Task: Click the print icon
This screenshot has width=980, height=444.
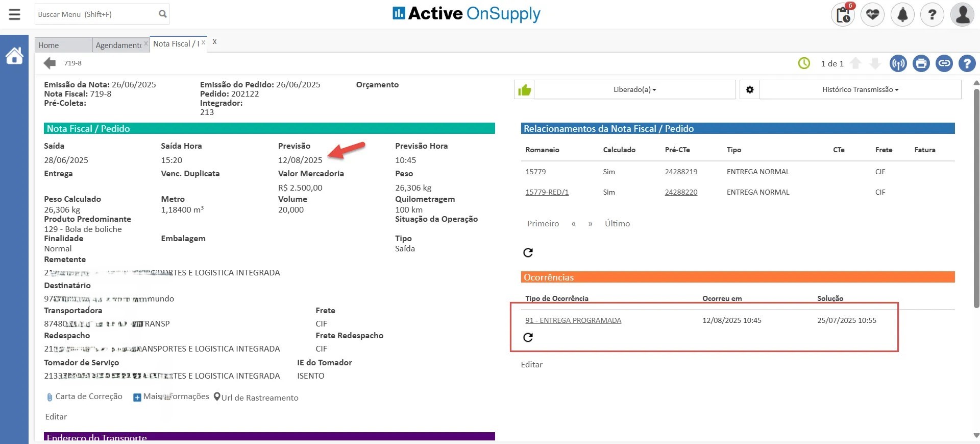Action: coord(921,63)
